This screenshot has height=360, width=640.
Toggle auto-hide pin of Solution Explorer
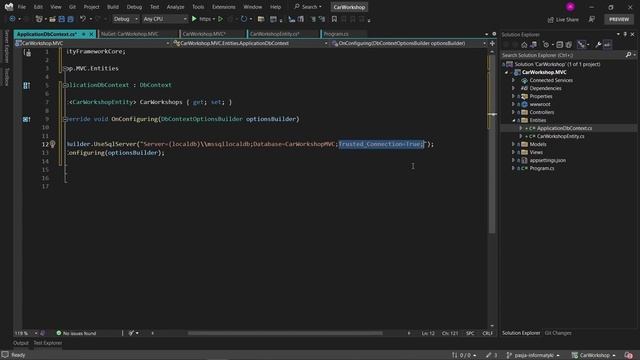coord(625,34)
